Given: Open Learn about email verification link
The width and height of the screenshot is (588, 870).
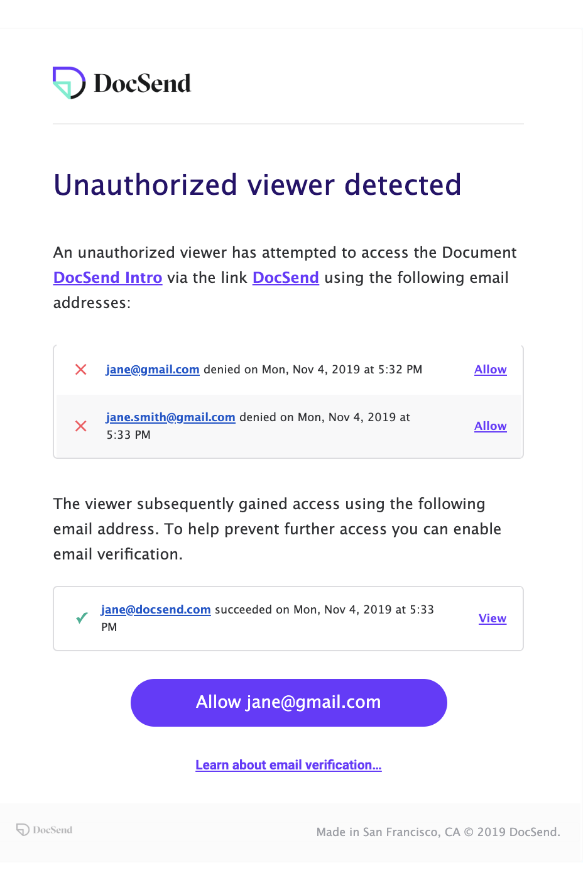Looking at the screenshot, I should 288,765.
